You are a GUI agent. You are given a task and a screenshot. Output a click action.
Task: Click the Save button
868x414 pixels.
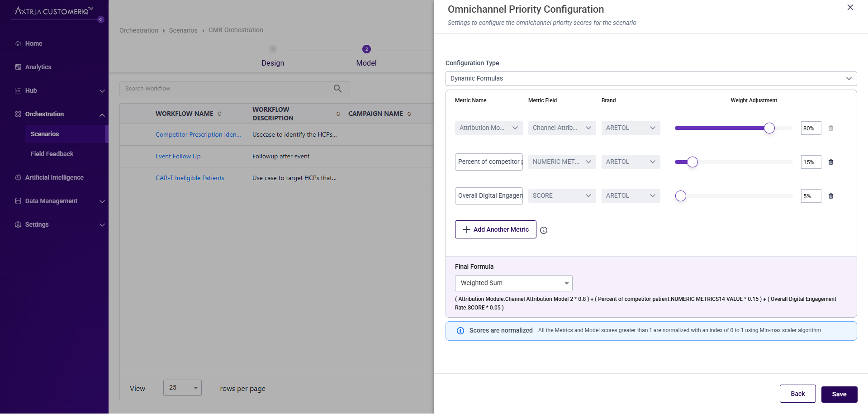[x=839, y=394]
